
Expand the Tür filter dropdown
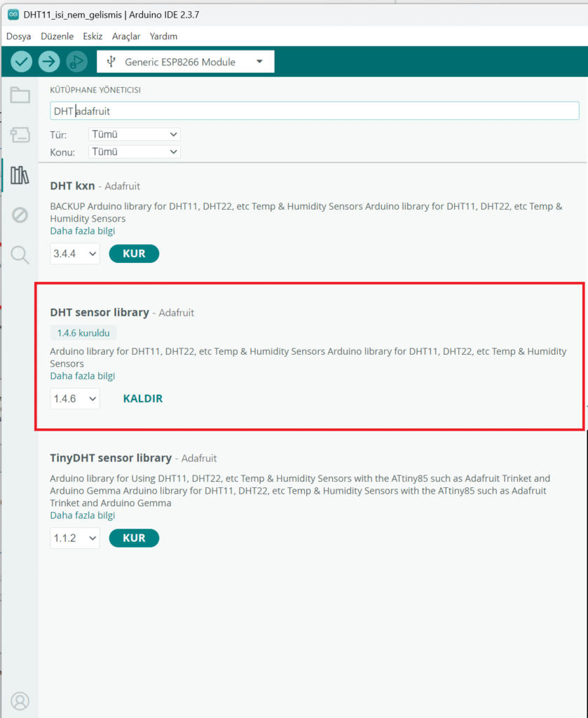pos(135,134)
